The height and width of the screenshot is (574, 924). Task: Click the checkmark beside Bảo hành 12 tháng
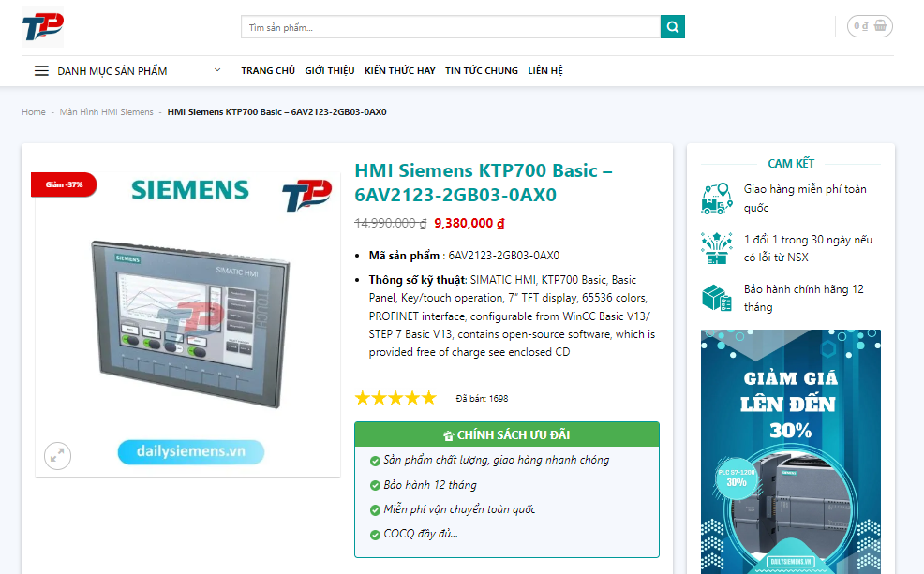pyautogui.click(x=375, y=486)
